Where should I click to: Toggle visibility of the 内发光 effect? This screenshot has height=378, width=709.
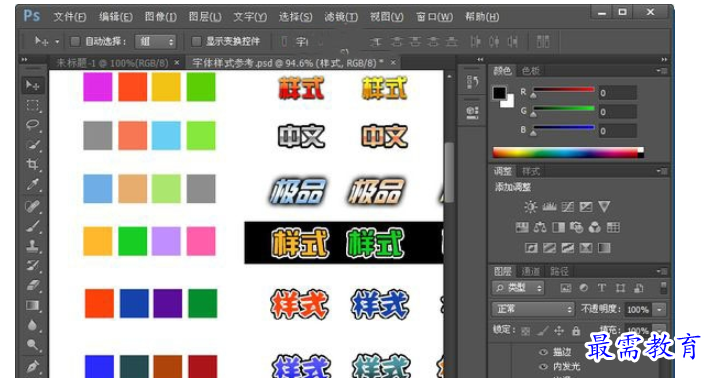[x=543, y=366]
